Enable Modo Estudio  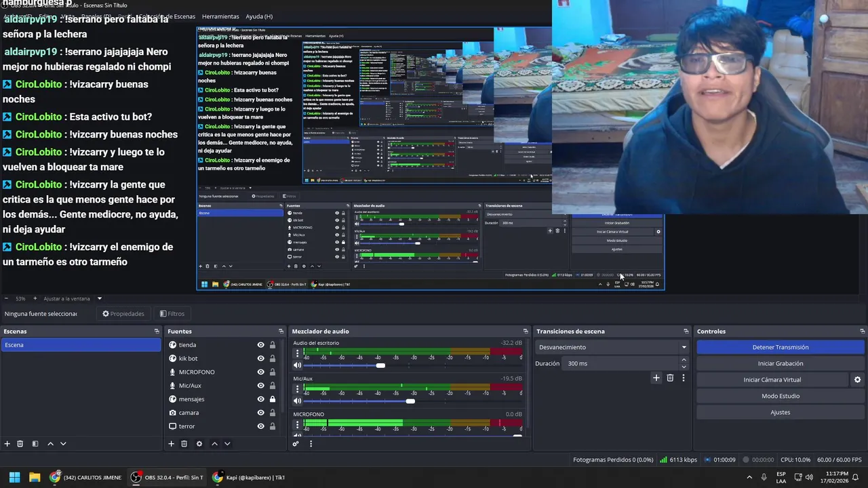click(781, 396)
